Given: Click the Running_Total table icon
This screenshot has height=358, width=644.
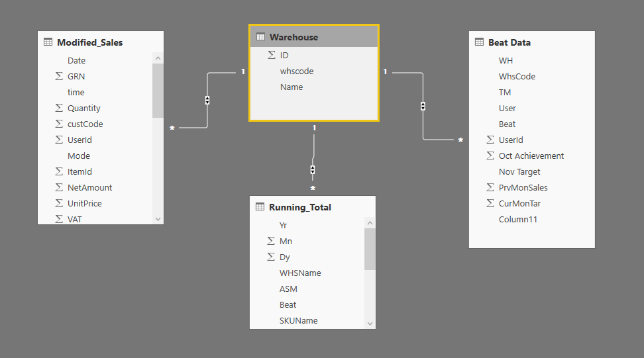Looking at the screenshot, I should [260, 206].
